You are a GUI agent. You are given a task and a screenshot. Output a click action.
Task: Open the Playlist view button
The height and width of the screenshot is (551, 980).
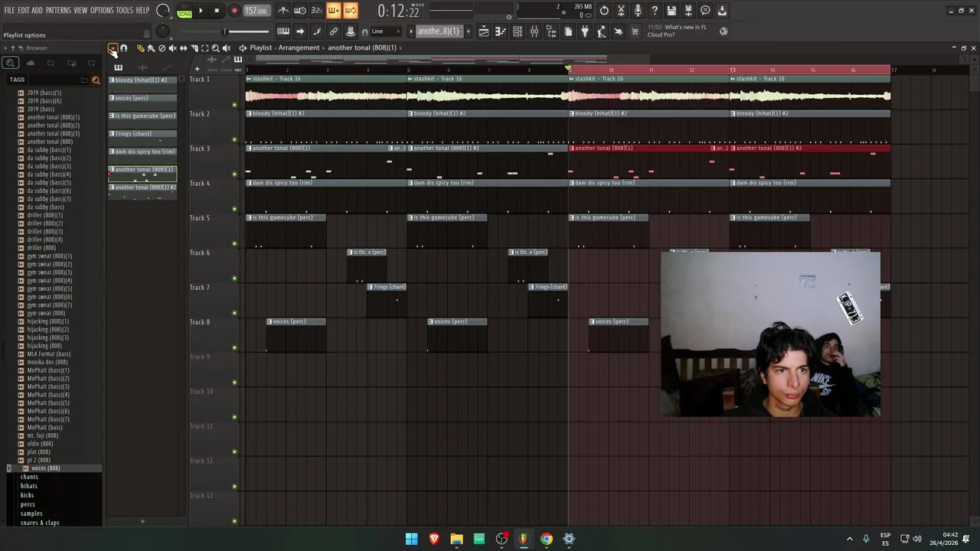tap(484, 31)
